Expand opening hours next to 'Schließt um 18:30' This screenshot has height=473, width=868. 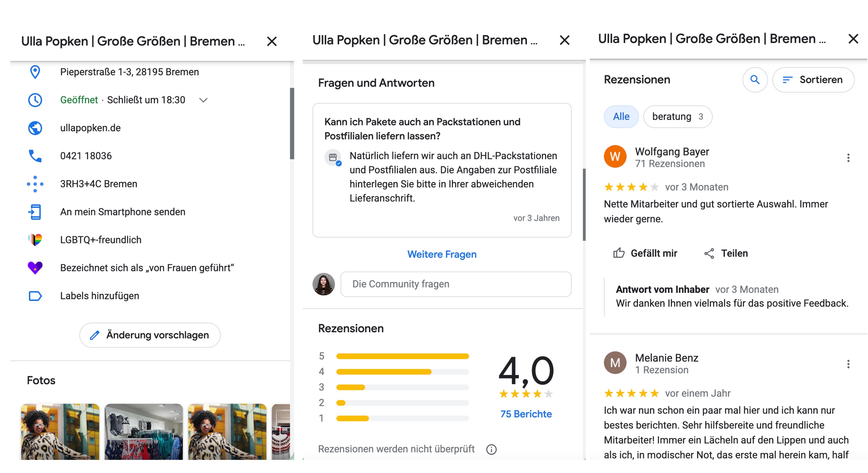[203, 100]
